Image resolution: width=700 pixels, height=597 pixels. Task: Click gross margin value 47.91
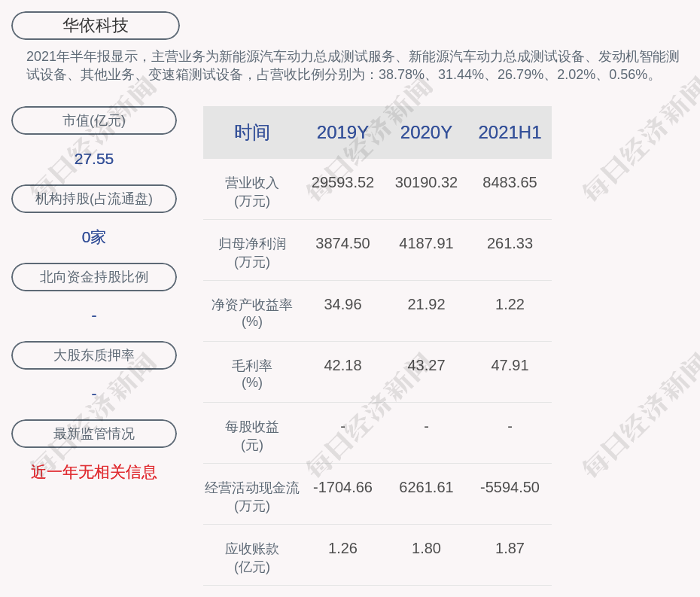pyautogui.click(x=510, y=365)
